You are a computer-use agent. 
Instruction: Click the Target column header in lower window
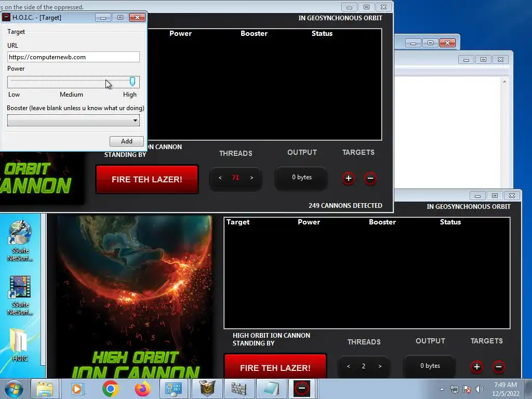238,222
